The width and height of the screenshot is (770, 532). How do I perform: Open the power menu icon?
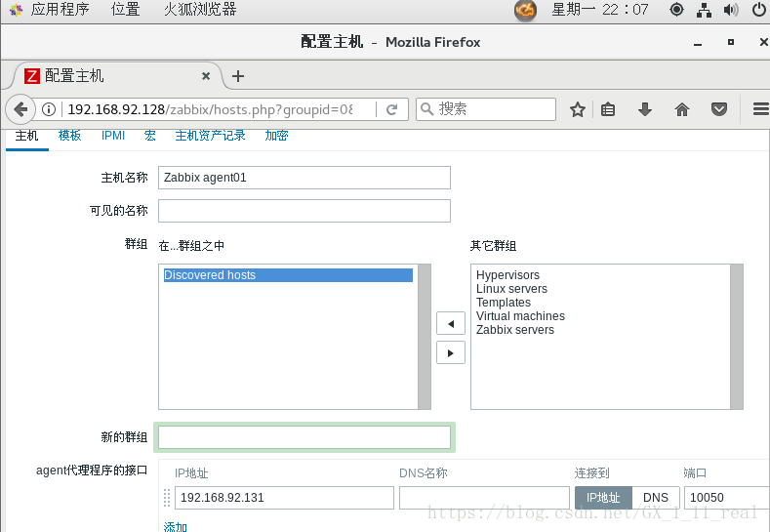tap(759, 10)
